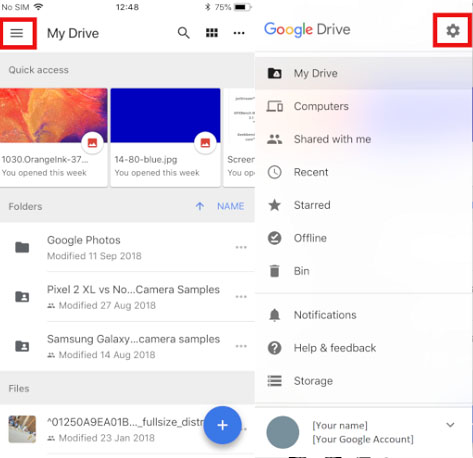
Task: Click the [Your name] text
Action: (340, 426)
